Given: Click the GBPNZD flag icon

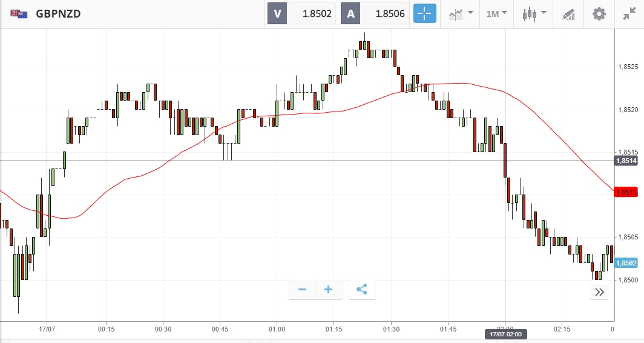Looking at the screenshot, I should pos(19,13).
